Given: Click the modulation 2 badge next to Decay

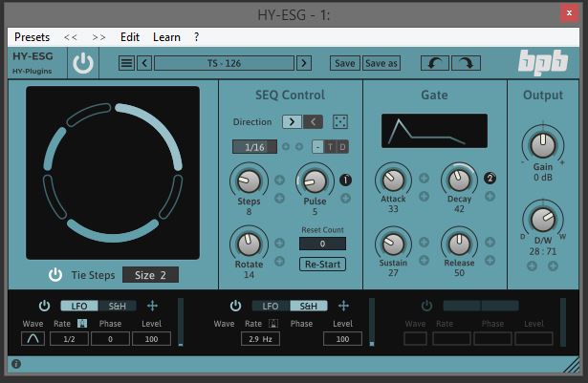Looking at the screenshot, I should pyautogui.click(x=490, y=178).
